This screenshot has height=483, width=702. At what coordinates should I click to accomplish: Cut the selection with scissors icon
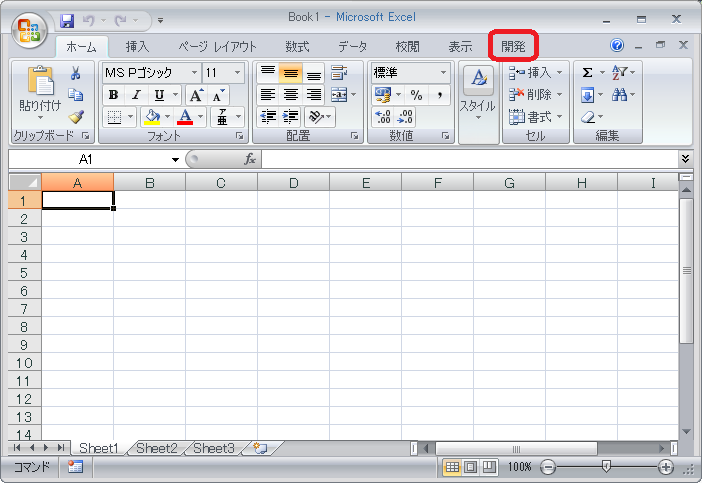pyautogui.click(x=76, y=73)
